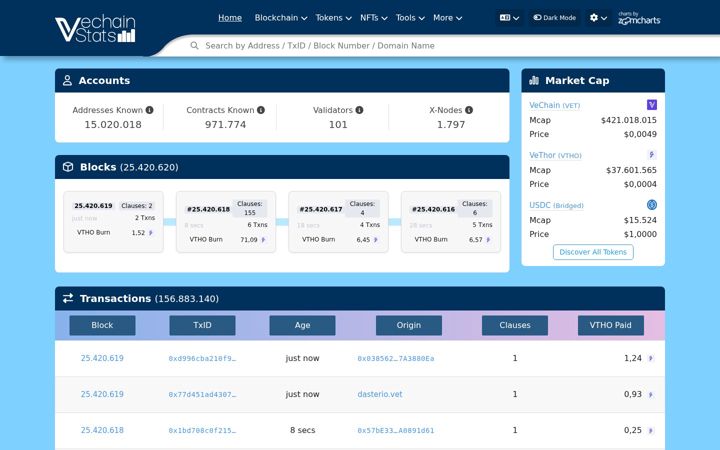Go to the Home menu item
This screenshot has width=720, height=450.
[230, 17]
